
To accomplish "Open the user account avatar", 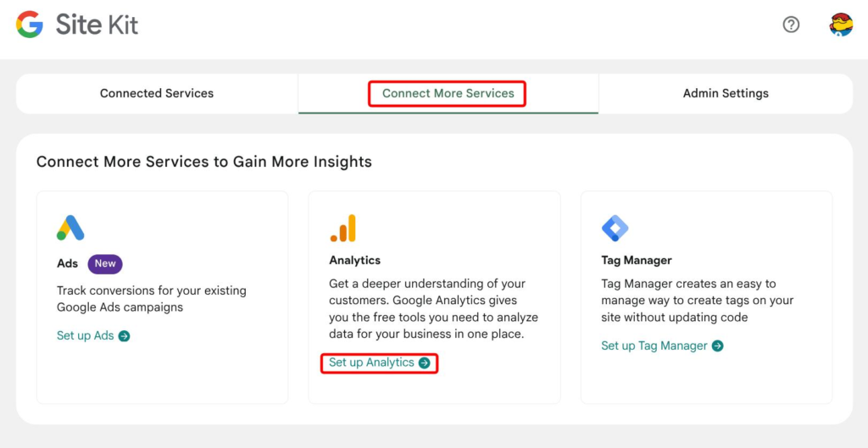I will pyautogui.click(x=840, y=25).
